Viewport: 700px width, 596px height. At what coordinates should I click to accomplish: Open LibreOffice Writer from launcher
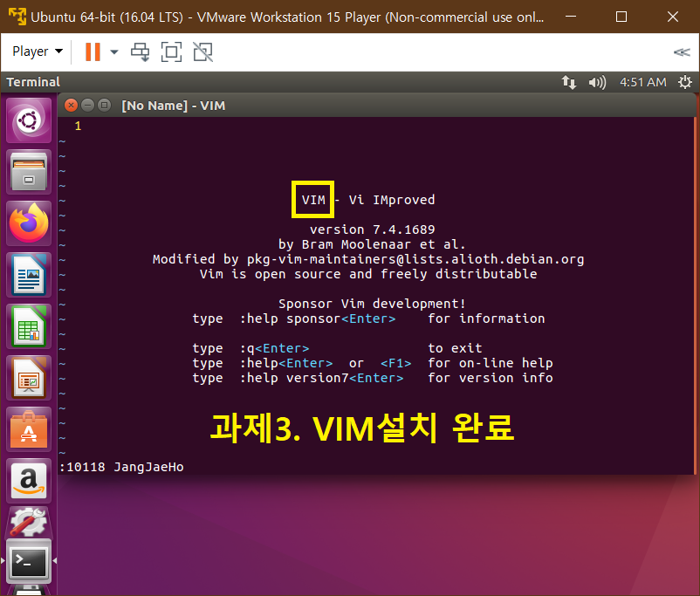coord(29,275)
